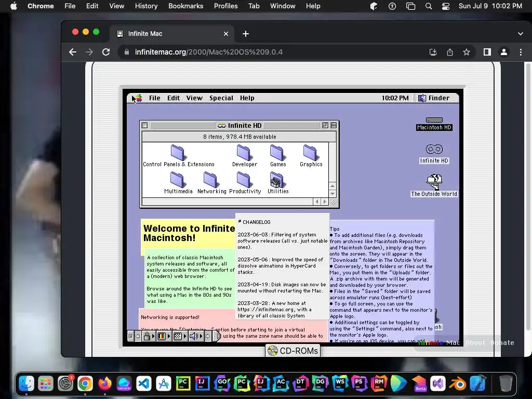
Task: Bookmark this page with the star icon
Action: click(467, 52)
